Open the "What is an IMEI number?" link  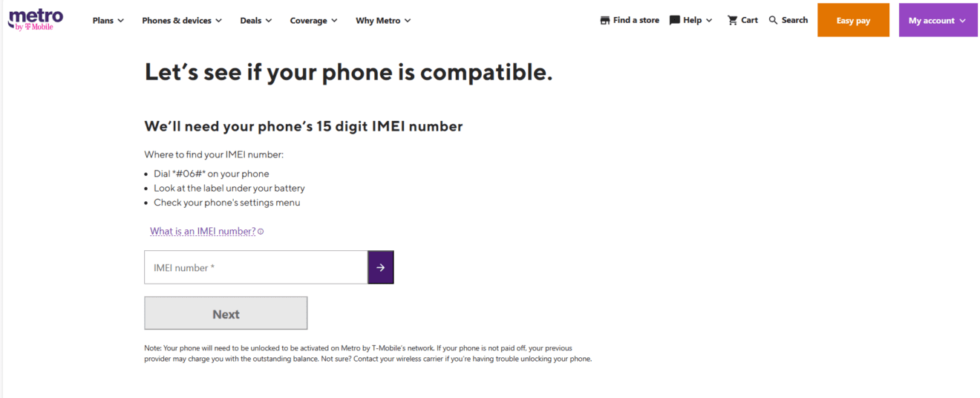click(203, 232)
